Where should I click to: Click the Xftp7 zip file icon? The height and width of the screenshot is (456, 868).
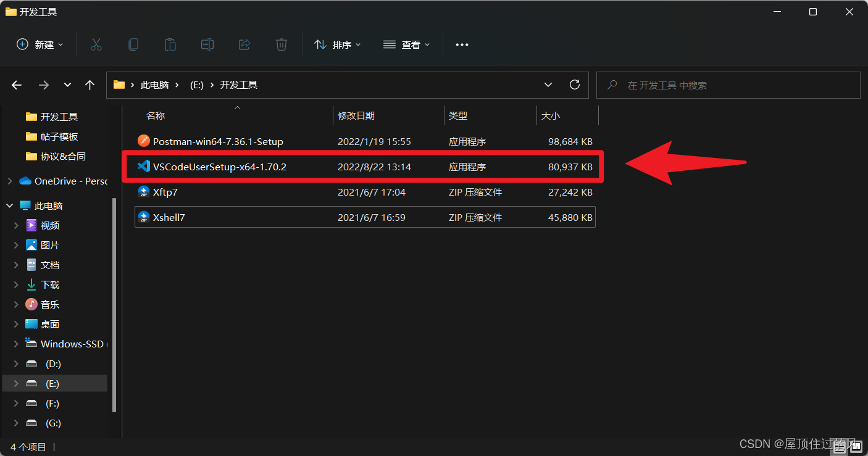[144, 192]
